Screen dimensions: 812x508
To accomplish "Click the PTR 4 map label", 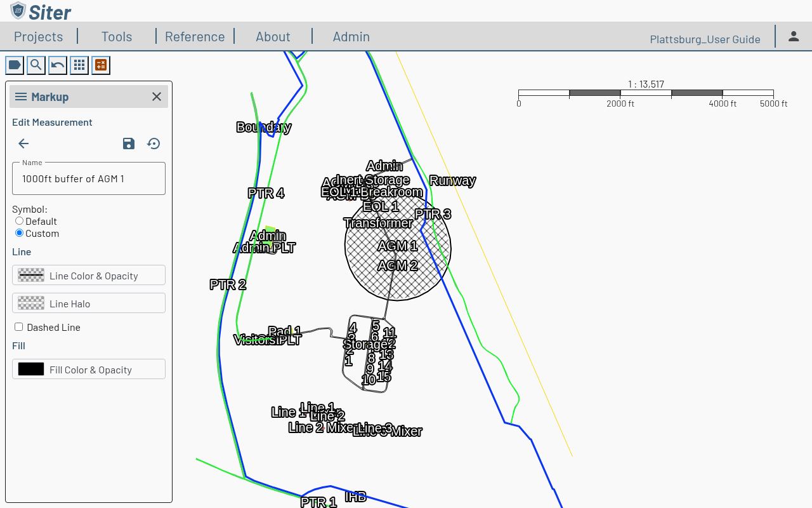I will coord(266,193).
